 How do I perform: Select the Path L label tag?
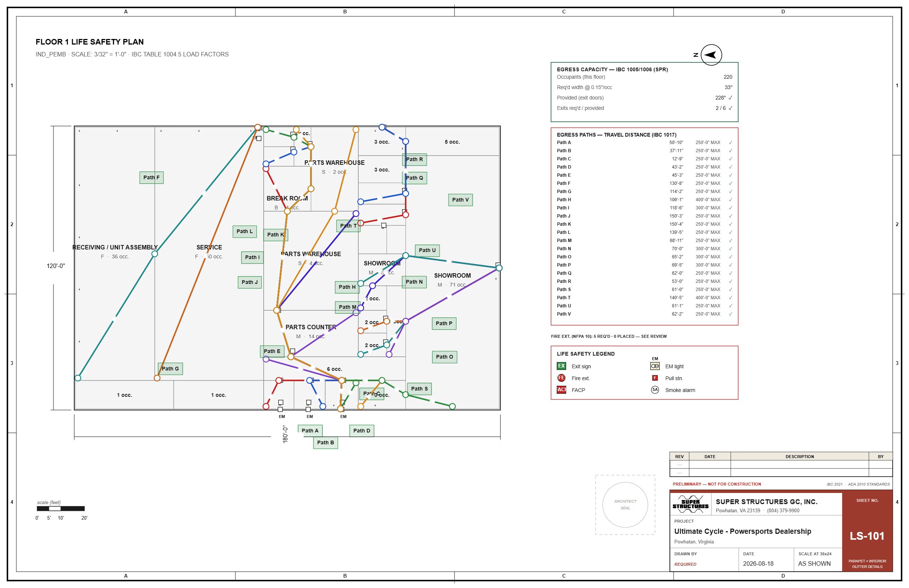(244, 231)
